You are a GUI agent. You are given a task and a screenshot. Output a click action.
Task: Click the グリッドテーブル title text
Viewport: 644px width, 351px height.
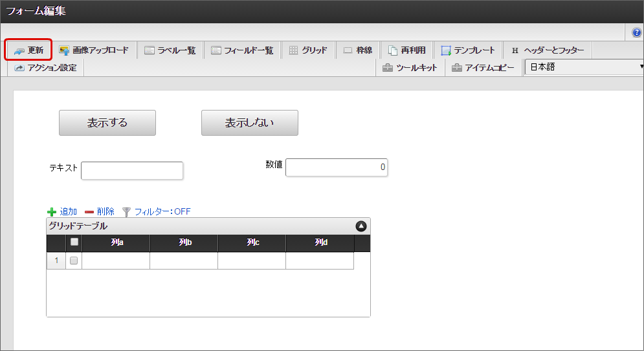(78, 226)
